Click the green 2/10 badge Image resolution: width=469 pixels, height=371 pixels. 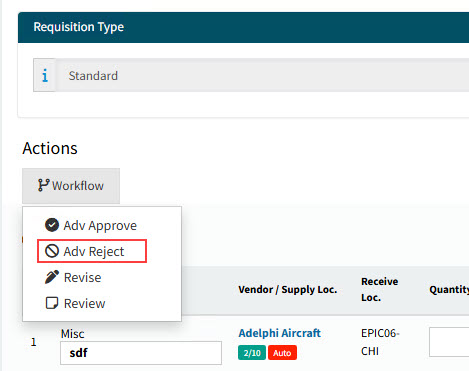coord(252,353)
